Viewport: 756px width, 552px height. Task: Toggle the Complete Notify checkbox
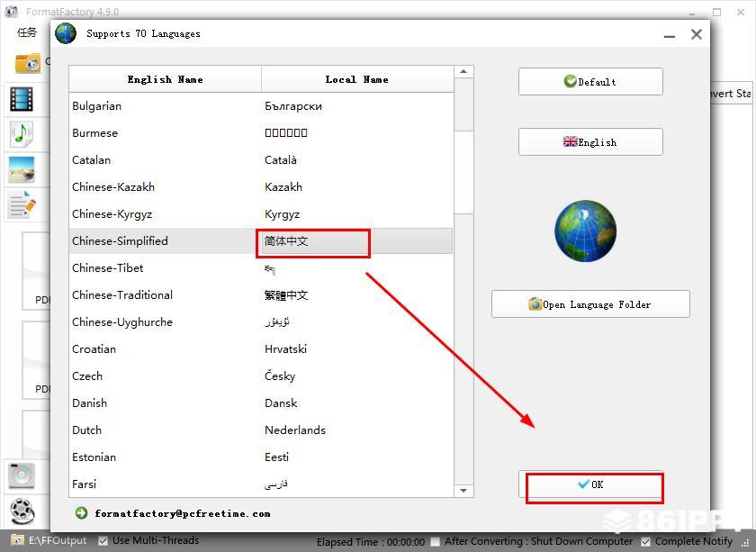pyautogui.click(x=645, y=542)
